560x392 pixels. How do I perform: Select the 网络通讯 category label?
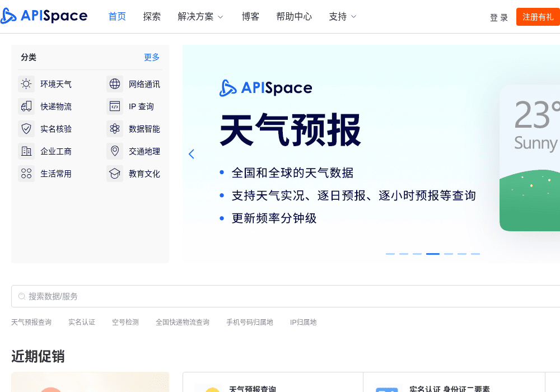144,84
